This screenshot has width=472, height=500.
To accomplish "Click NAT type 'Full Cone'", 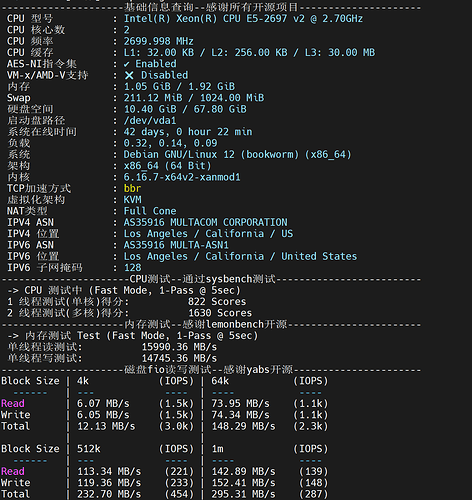I will pyautogui.click(x=150, y=211).
